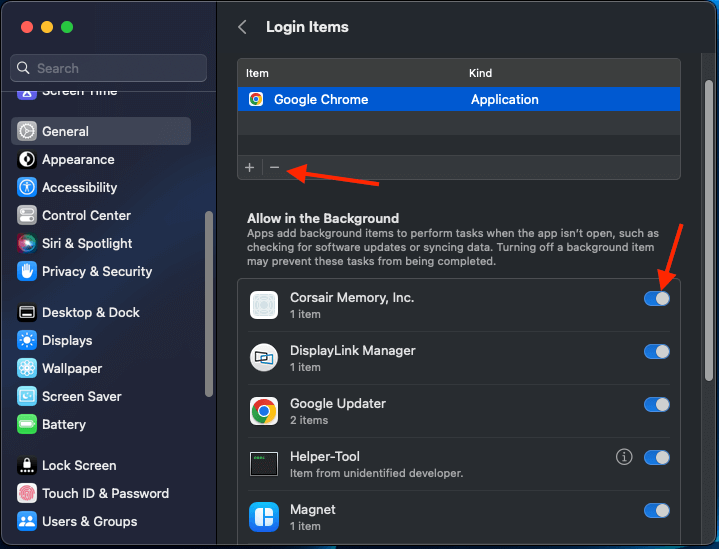The image size is (719, 549).
Task: Go back using the chevron beside Login Items
Action: coord(243,27)
